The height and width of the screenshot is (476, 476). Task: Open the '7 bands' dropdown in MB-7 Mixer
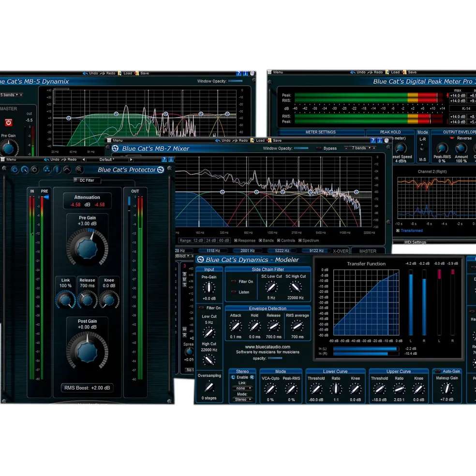coord(361,148)
